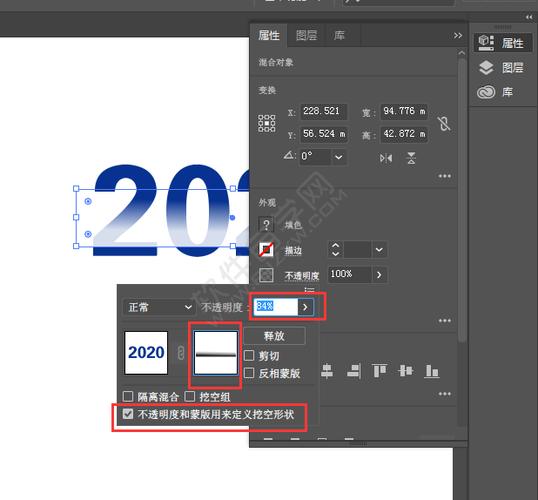538x500 pixels.
Task: Toggle the constrain width and height proportions link icon
Action: [x=444, y=123]
